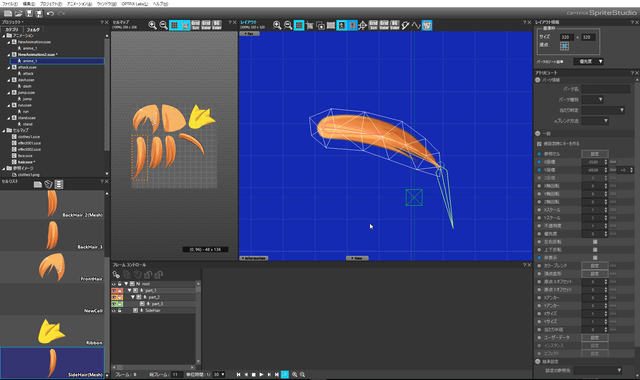This screenshot has height=380, width=640.
Task: Toggle lock on root part
Action: 120,284
